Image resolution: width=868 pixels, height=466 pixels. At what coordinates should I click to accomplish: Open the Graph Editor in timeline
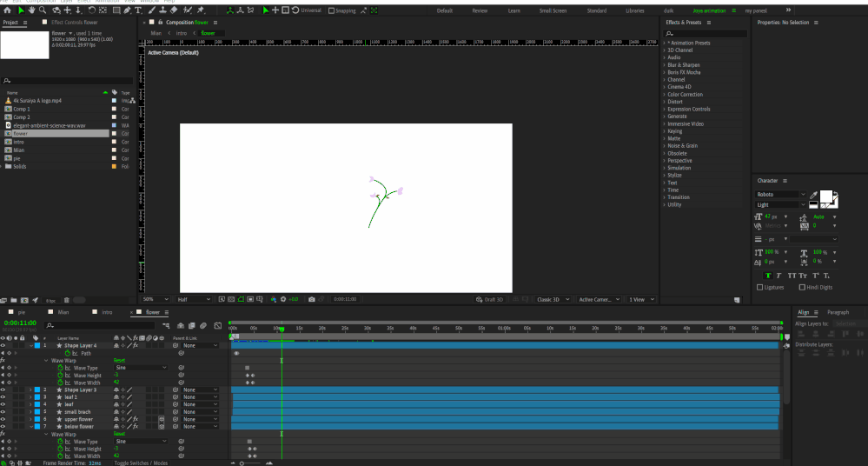click(217, 326)
